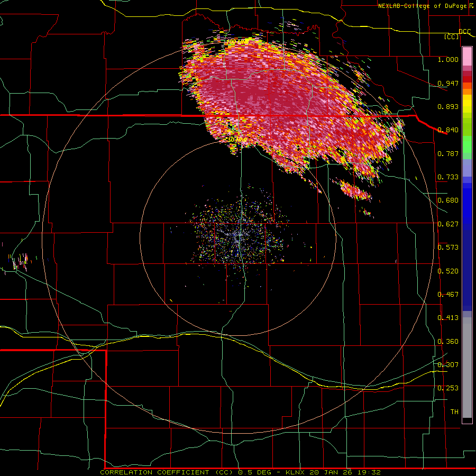Click the 0.893 scale value
The width and height of the screenshot is (476, 476).
(x=448, y=106)
